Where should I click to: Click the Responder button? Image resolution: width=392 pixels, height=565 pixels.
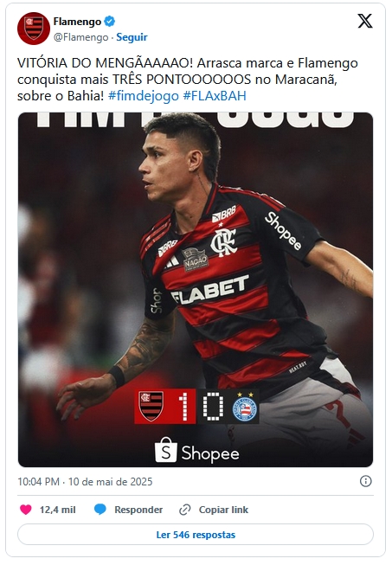[x=138, y=510]
